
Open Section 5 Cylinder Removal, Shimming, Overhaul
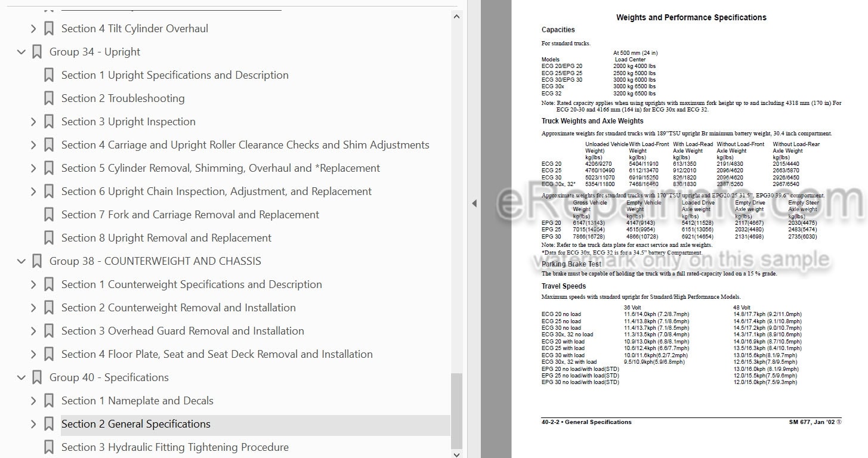point(221,168)
